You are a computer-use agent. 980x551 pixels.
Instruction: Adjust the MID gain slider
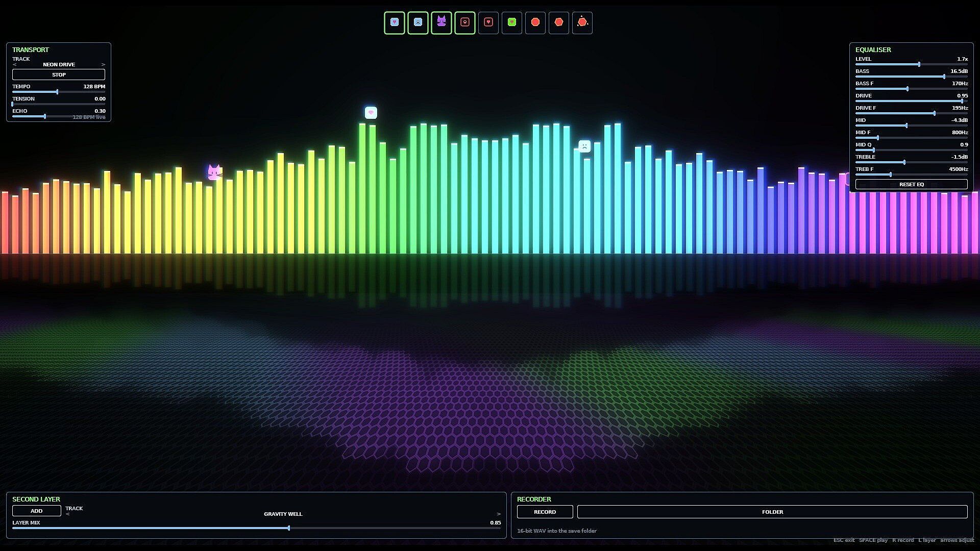point(912,126)
